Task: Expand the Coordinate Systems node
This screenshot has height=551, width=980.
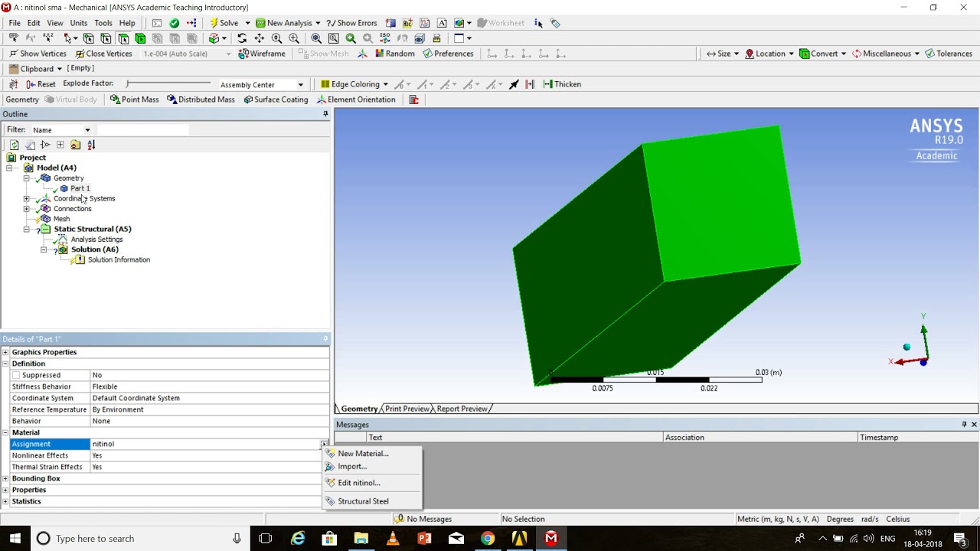Action: [27, 198]
